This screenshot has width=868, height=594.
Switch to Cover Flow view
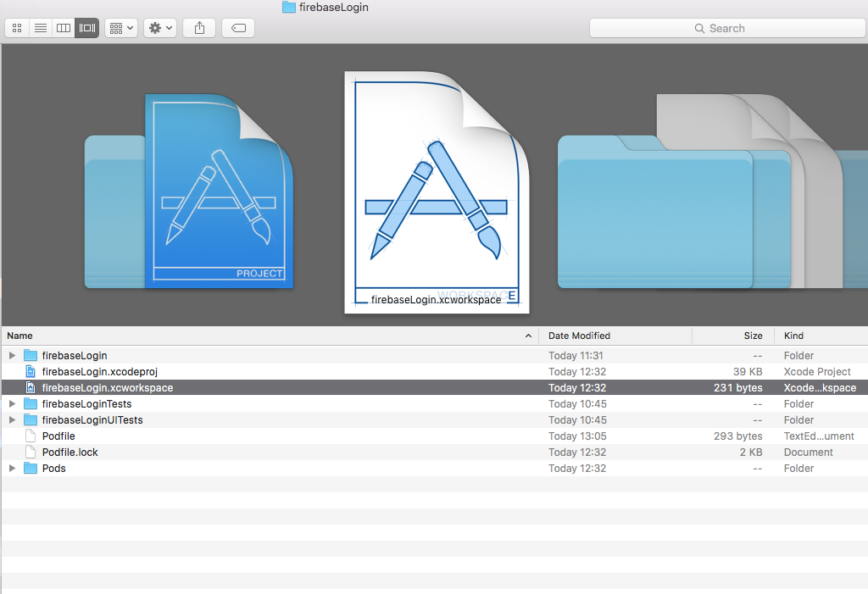point(87,28)
